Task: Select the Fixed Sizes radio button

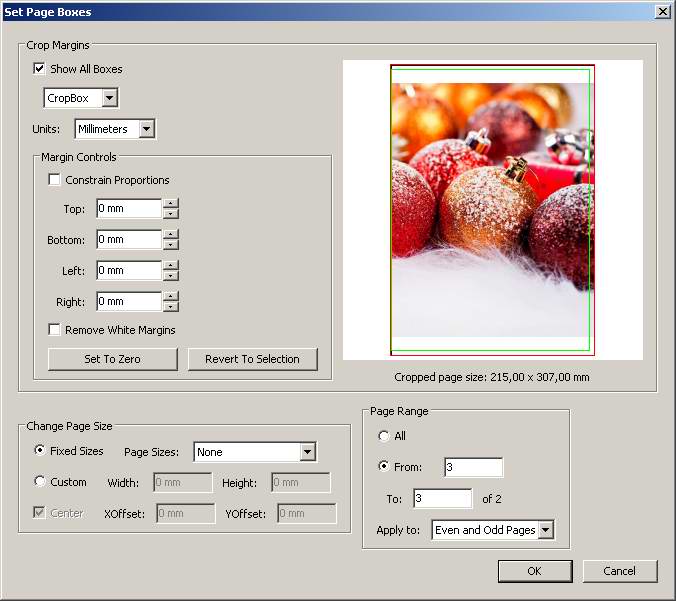Action: click(x=39, y=450)
